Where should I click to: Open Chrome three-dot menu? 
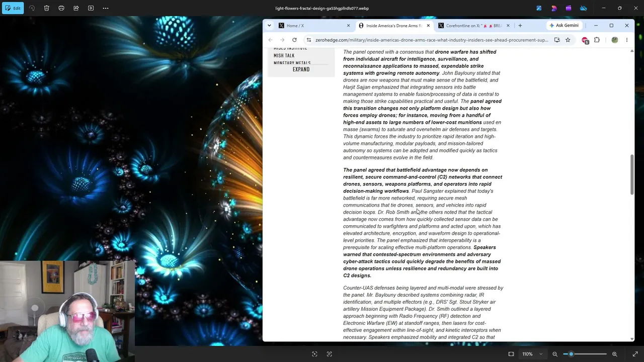pyautogui.click(x=627, y=40)
